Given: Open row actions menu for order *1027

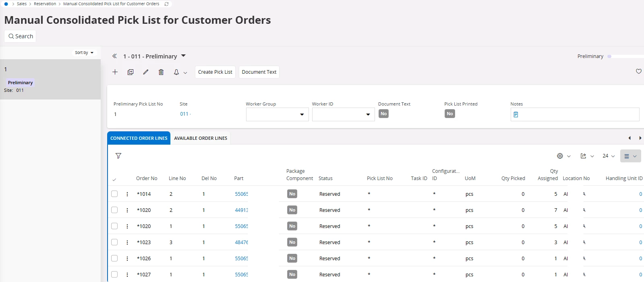Looking at the screenshot, I should tap(127, 275).
